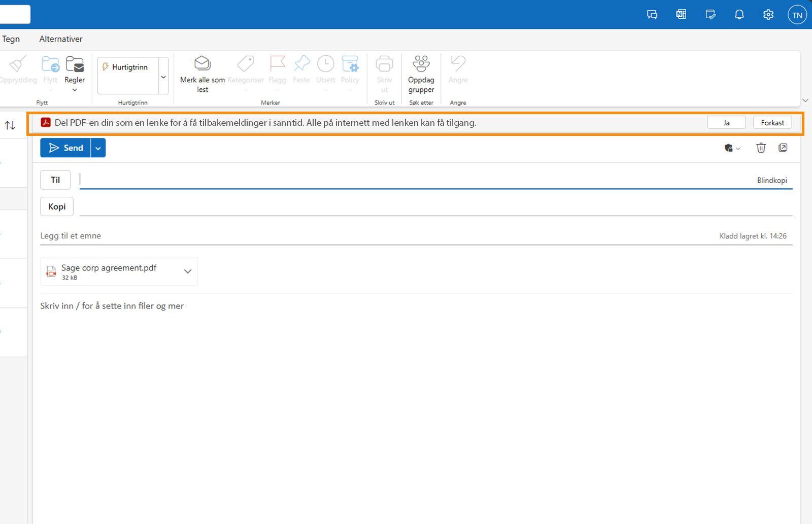Expand the Sage corp agreement.pdf attachment chevron
Viewport: 812px width, 524px height.
coord(187,271)
